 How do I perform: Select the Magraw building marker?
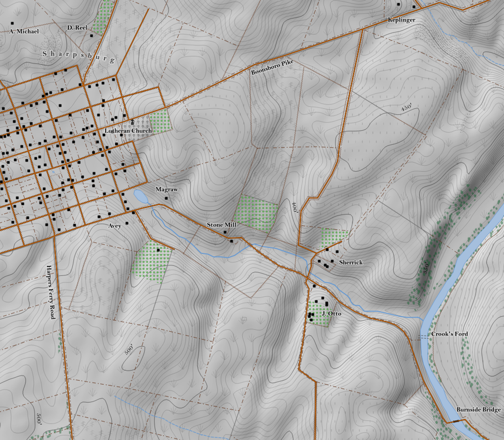166,198
